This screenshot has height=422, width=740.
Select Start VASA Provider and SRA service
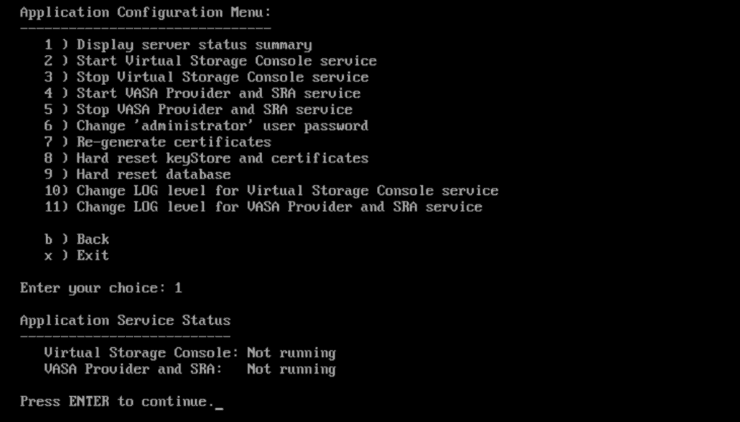pos(202,93)
